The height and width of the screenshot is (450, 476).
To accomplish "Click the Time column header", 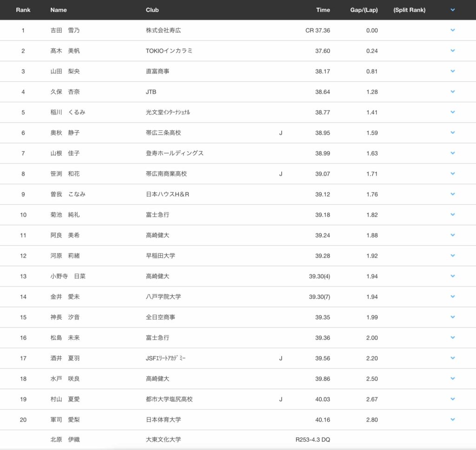I will tap(323, 10).
